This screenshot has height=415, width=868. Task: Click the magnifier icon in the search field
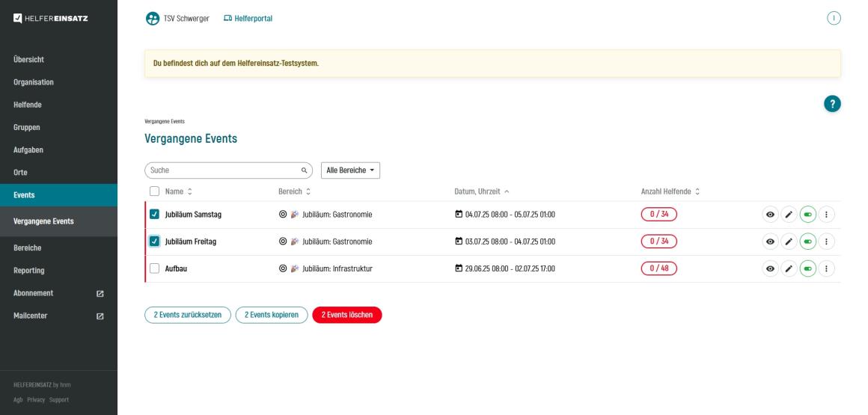click(304, 170)
